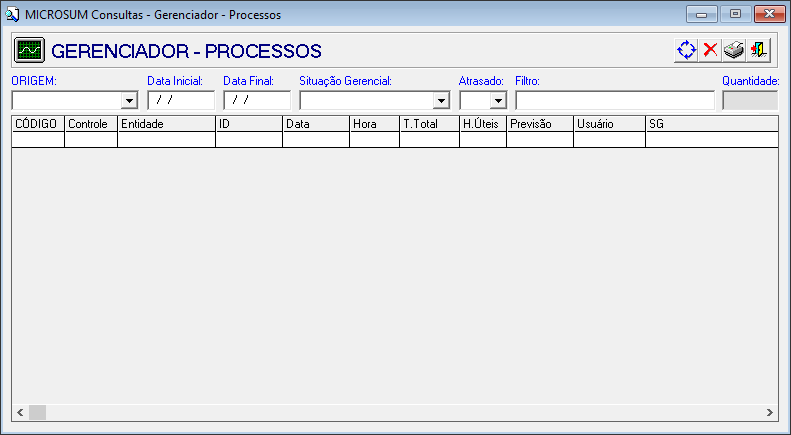
Task: Maximize the Gerenciador window
Action: (x=736, y=14)
